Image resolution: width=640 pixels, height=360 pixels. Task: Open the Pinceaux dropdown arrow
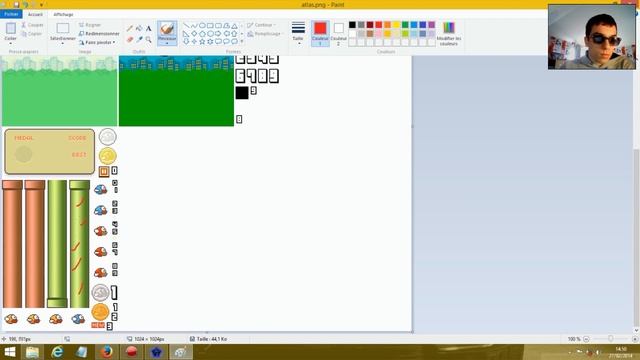tap(167, 43)
